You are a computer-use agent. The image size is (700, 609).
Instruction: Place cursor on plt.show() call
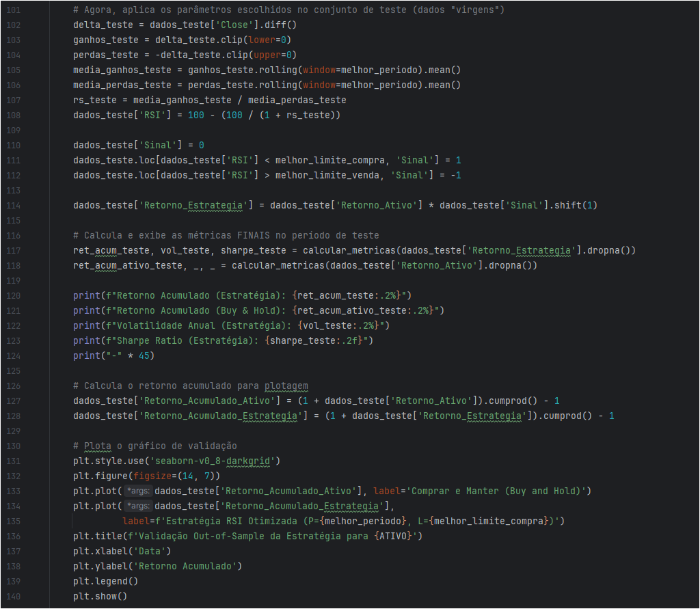point(100,596)
